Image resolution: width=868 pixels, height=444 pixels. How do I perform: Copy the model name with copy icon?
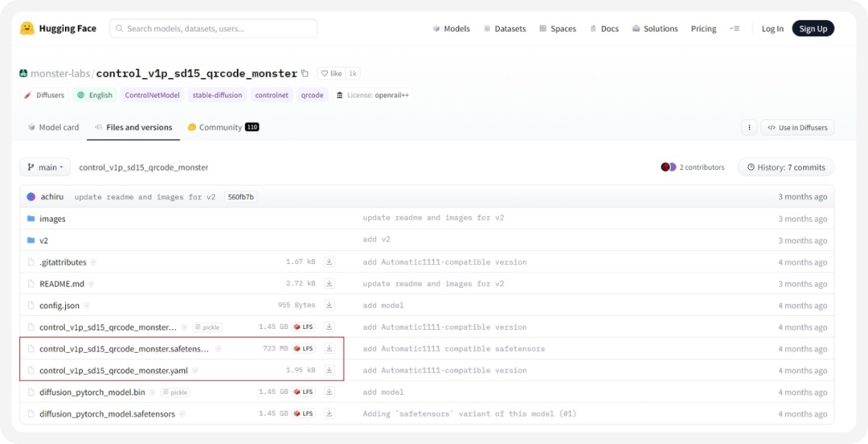[305, 73]
